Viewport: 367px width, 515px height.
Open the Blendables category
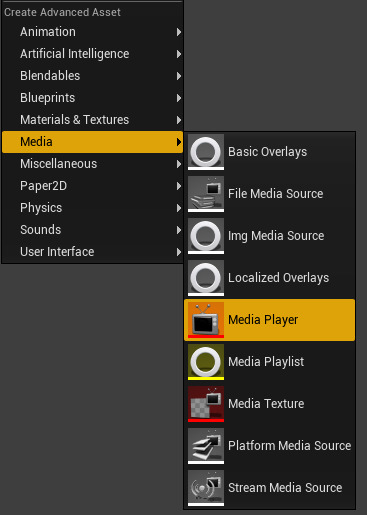coord(92,76)
